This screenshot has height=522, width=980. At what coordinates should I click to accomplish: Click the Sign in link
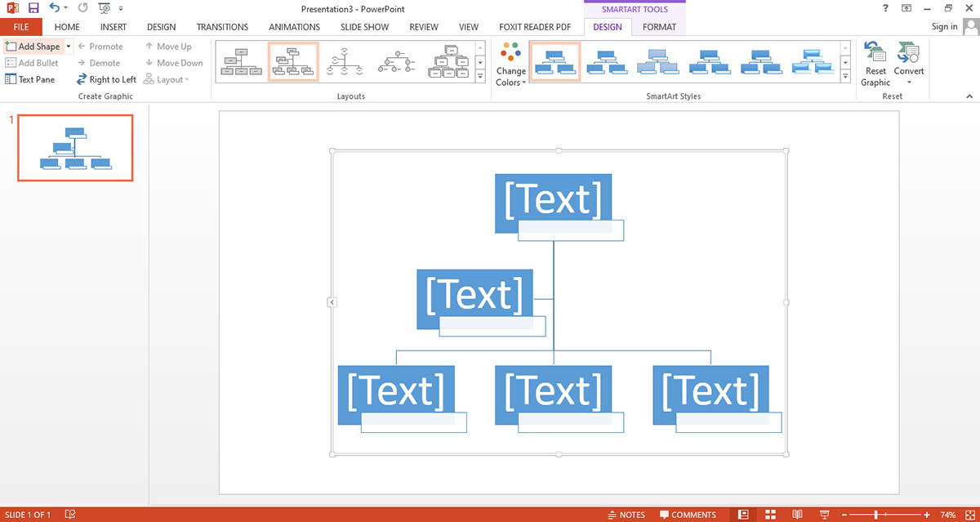pos(944,27)
